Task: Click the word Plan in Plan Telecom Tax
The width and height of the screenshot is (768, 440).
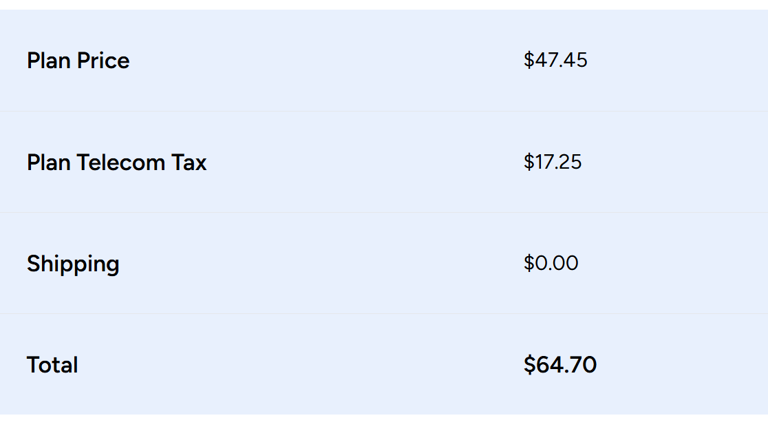Action: click(x=48, y=163)
